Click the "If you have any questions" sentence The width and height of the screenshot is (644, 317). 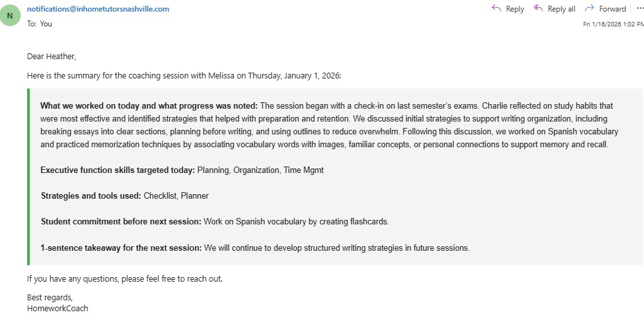click(x=124, y=279)
